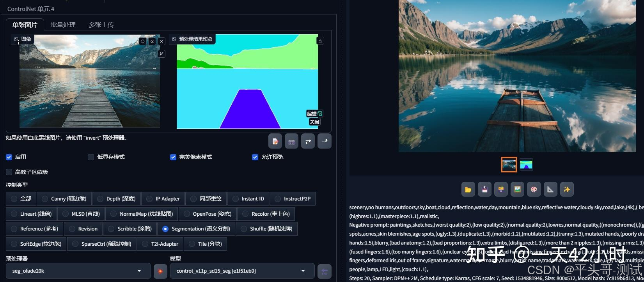Open output folder with folder icon
The height and width of the screenshot is (282, 644).
468,189
